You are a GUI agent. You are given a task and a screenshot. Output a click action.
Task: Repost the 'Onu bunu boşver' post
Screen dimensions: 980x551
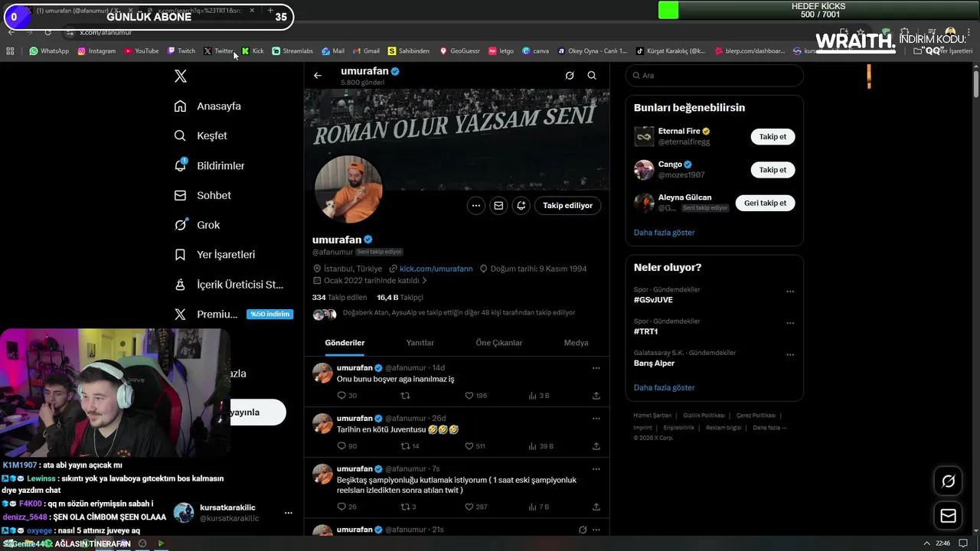coord(406,396)
